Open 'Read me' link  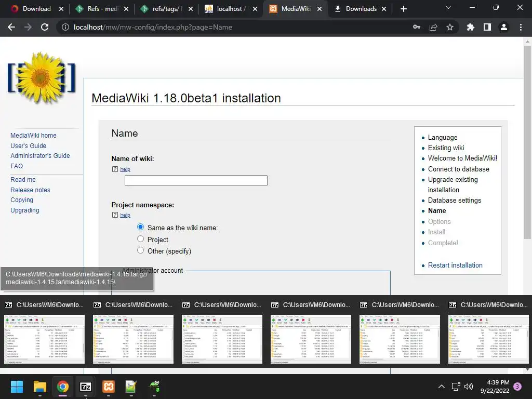23,179
